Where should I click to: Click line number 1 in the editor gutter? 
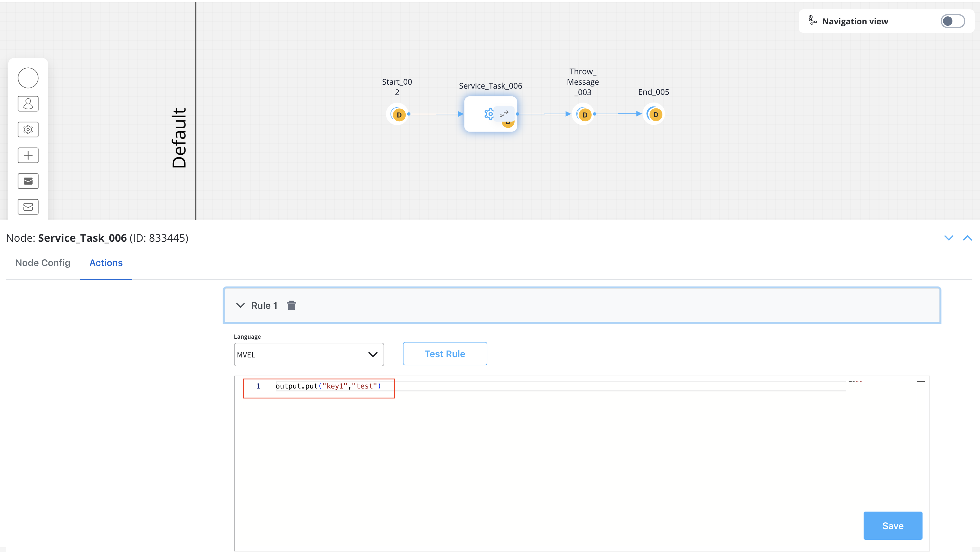(x=258, y=386)
